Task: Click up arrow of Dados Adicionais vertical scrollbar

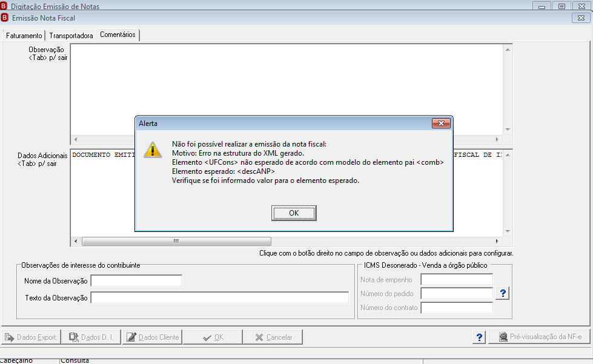Action: click(x=508, y=155)
